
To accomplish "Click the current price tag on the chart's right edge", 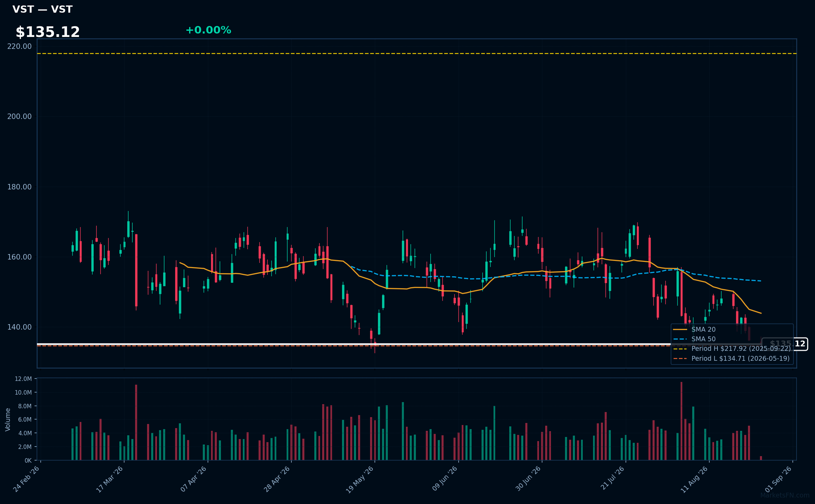I will [785, 344].
